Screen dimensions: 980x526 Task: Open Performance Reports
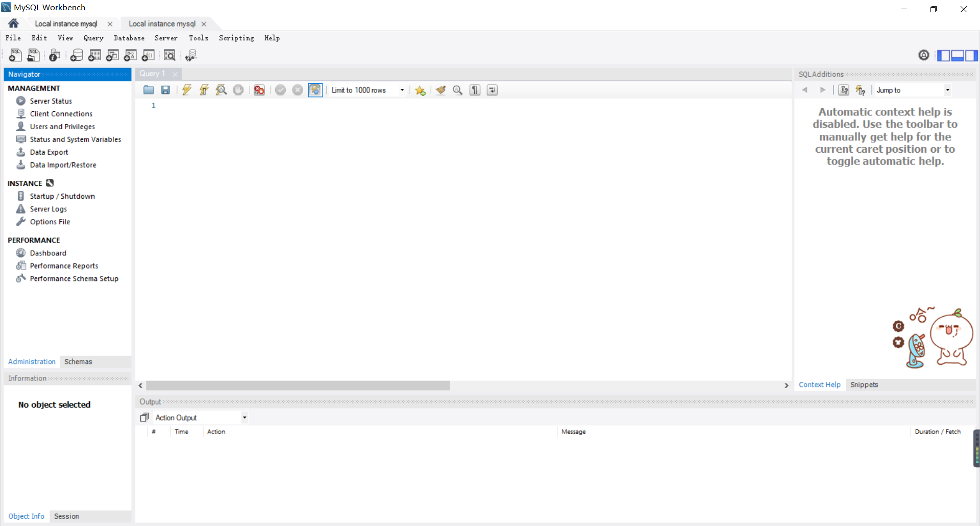coord(64,266)
